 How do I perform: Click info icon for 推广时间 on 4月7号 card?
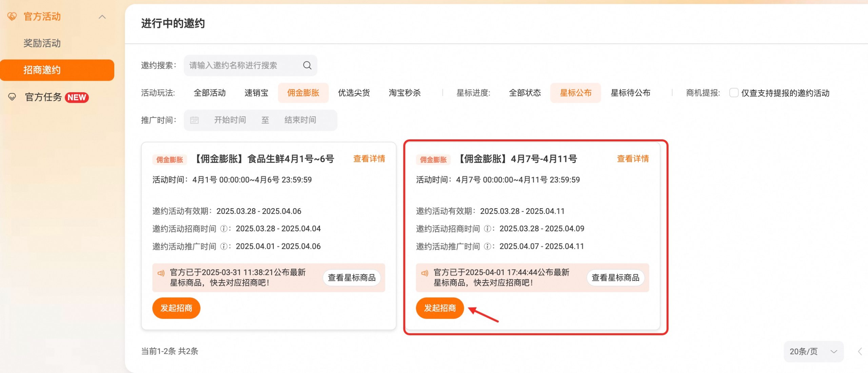click(x=488, y=246)
